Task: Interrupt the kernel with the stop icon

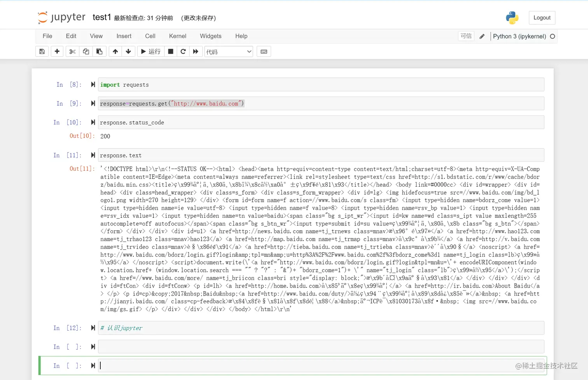Action: pos(170,51)
